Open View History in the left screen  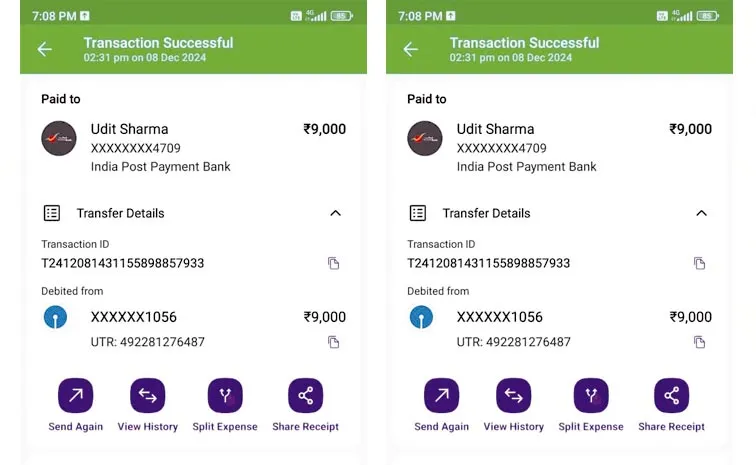148,396
